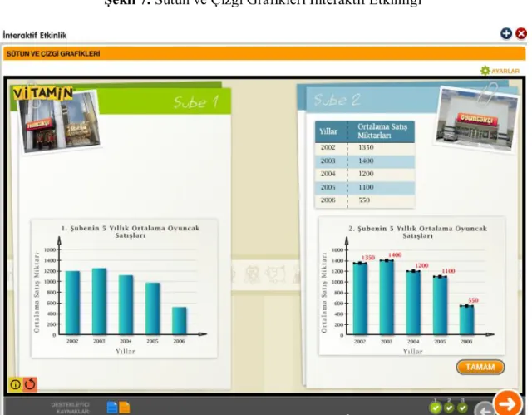532x415 pixels.
Task: Click the Yıllar table header
Action: [x=328, y=131]
